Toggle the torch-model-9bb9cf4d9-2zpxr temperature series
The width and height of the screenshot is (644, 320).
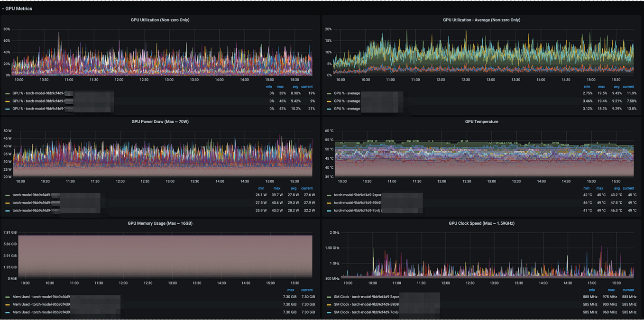[358, 195]
